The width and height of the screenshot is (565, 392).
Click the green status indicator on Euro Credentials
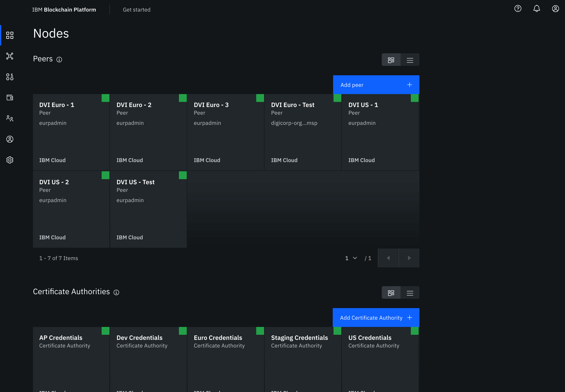pos(260,331)
